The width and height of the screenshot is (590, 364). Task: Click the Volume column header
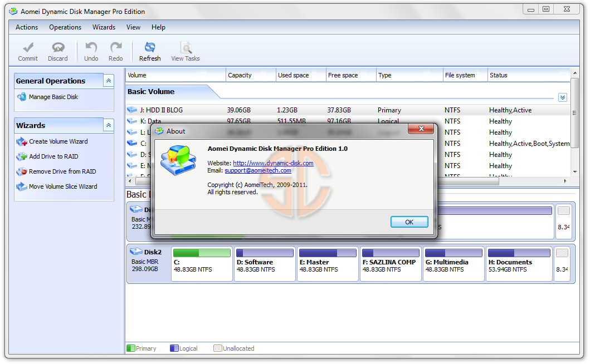[x=175, y=75]
